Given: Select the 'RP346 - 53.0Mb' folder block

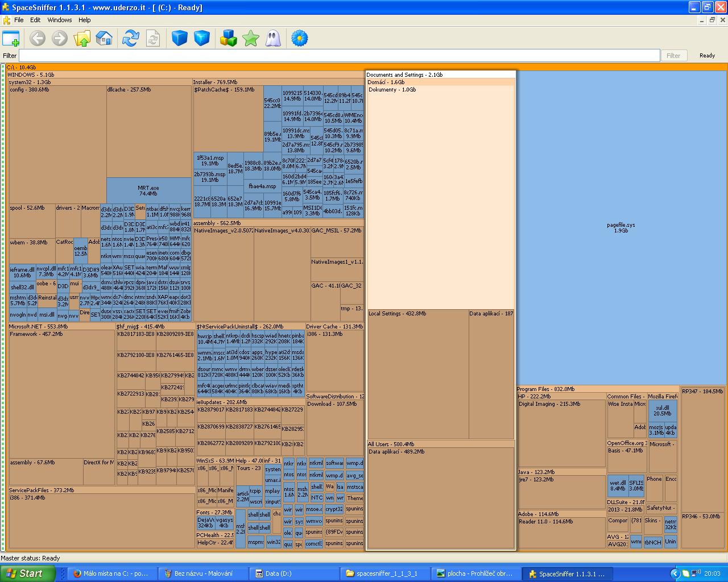Looking at the screenshot, I should [x=703, y=531].
